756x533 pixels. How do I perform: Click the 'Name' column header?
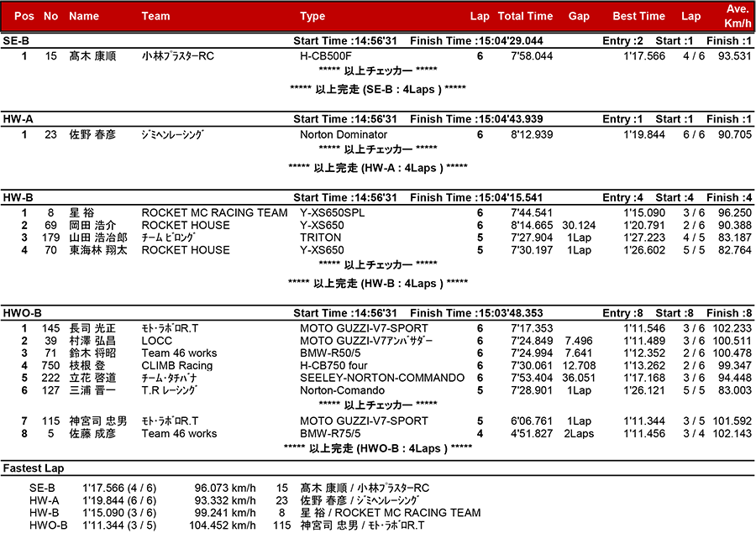pos(84,16)
